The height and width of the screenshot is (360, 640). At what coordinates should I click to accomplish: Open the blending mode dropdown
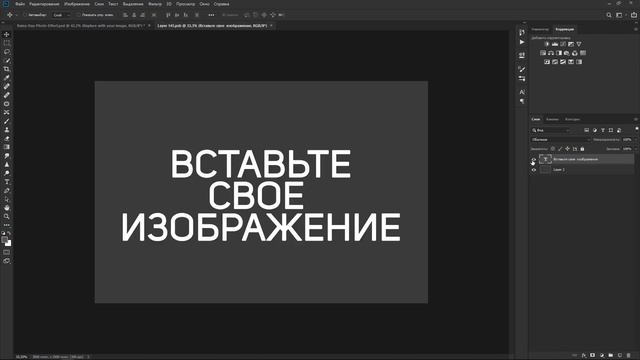[x=560, y=140]
